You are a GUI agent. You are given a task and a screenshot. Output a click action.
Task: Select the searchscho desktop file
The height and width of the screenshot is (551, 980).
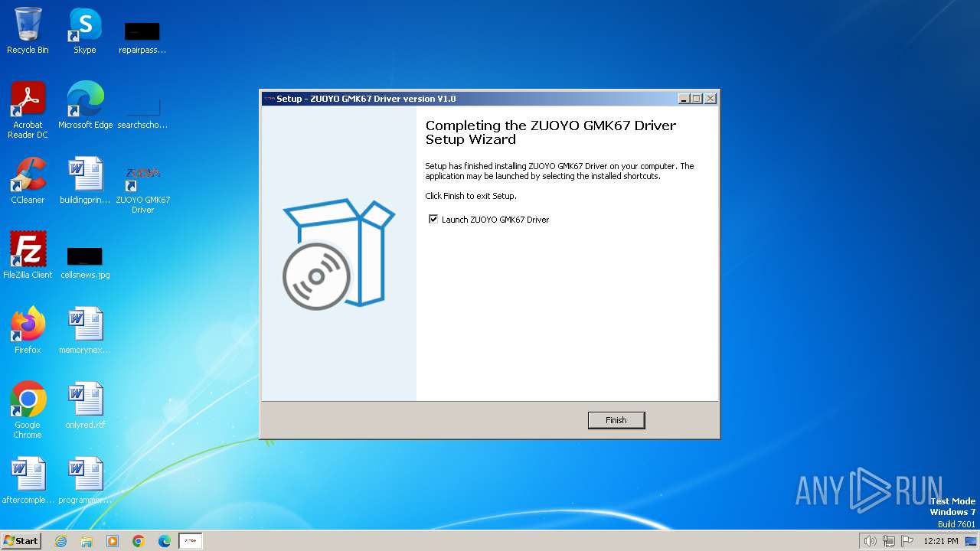pos(142,113)
